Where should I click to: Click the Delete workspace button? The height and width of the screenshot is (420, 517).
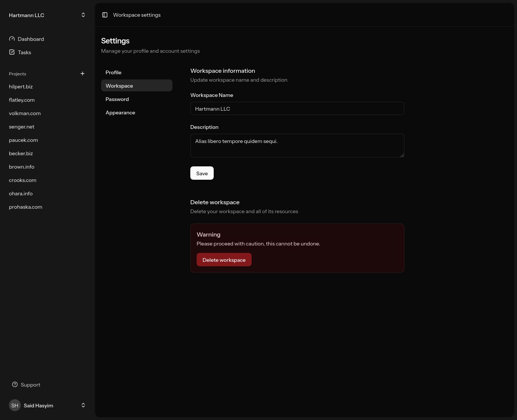pyautogui.click(x=224, y=260)
